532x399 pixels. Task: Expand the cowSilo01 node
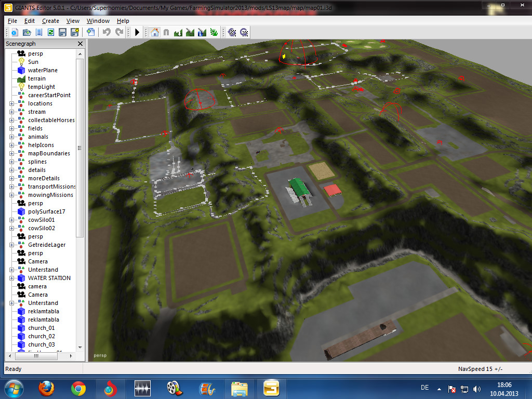pos(11,220)
